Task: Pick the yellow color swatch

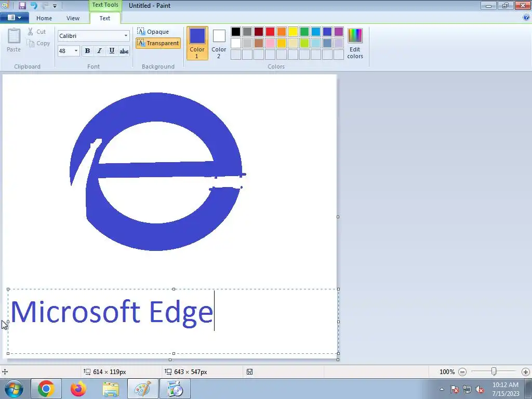Action: [x=293, y=32]
